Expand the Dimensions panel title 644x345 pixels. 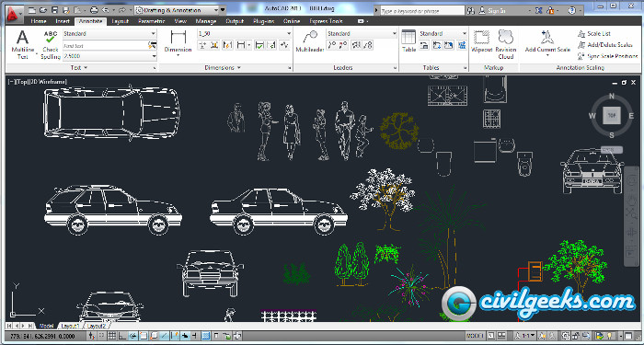click(223, 68)
